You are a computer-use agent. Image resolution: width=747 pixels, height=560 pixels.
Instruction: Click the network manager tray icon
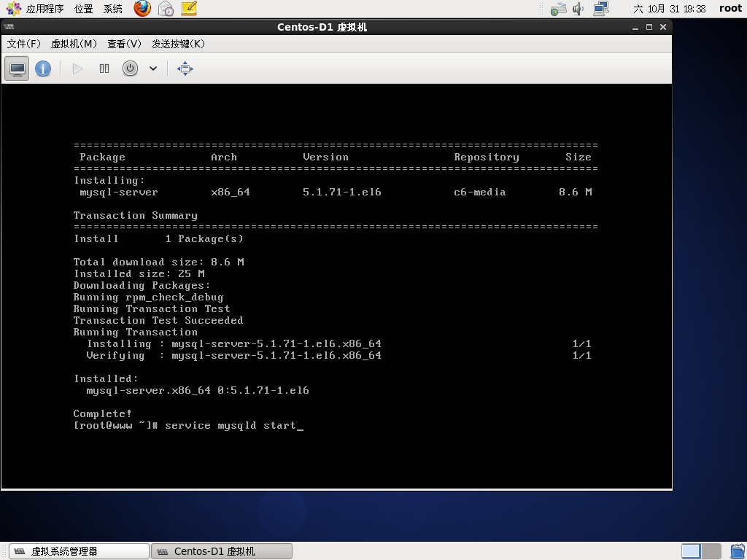point(558,9)
